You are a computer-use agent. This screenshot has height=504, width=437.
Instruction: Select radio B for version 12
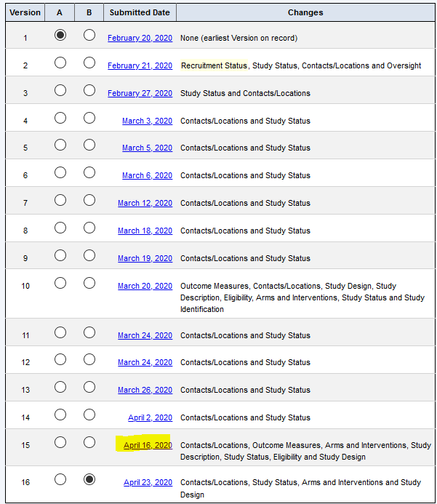click(x=89, y=359)
